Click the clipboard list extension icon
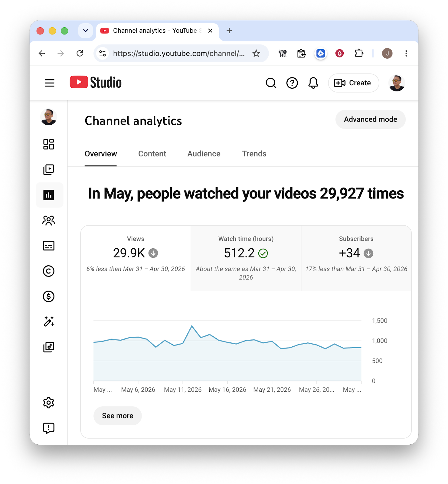 [301, 54]
